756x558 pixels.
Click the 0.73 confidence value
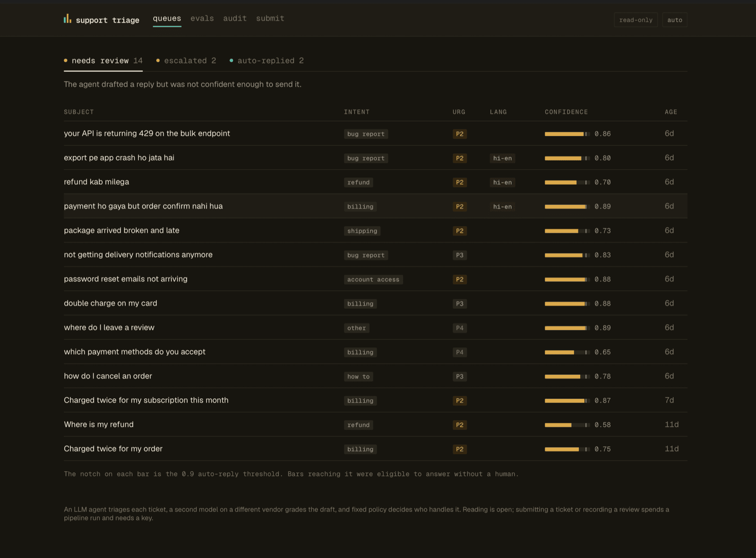[x=602, y=231]
